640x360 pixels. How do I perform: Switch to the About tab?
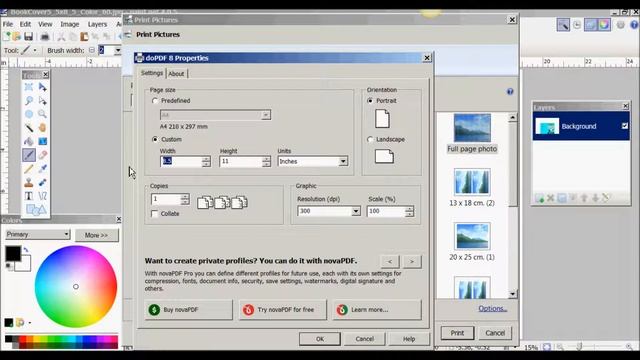point(176,73)
